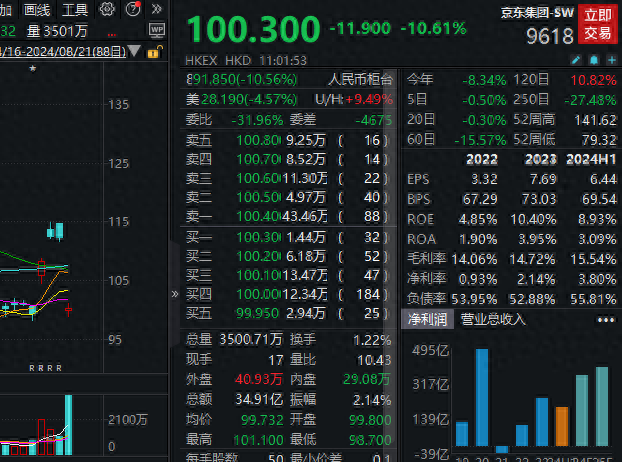Select sell-five price 100.800
The width and height of the screenshot is (622, 462).
[x=258, y=140]
